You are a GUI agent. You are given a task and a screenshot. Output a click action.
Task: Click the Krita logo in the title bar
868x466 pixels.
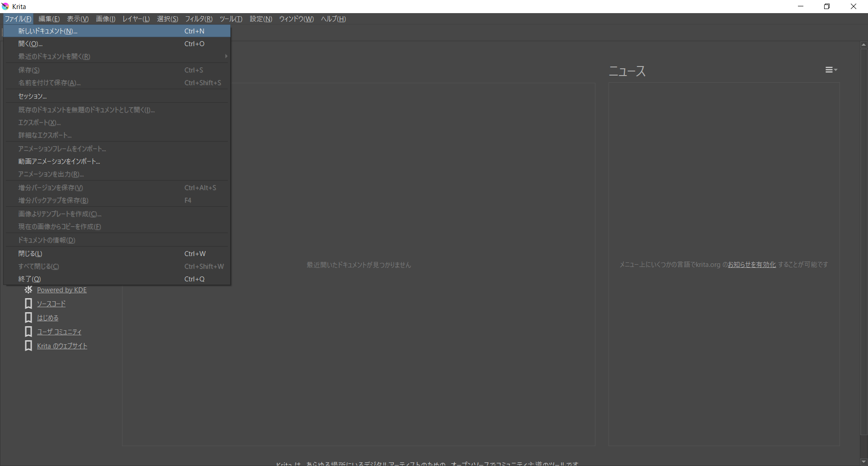pos(5,6)
